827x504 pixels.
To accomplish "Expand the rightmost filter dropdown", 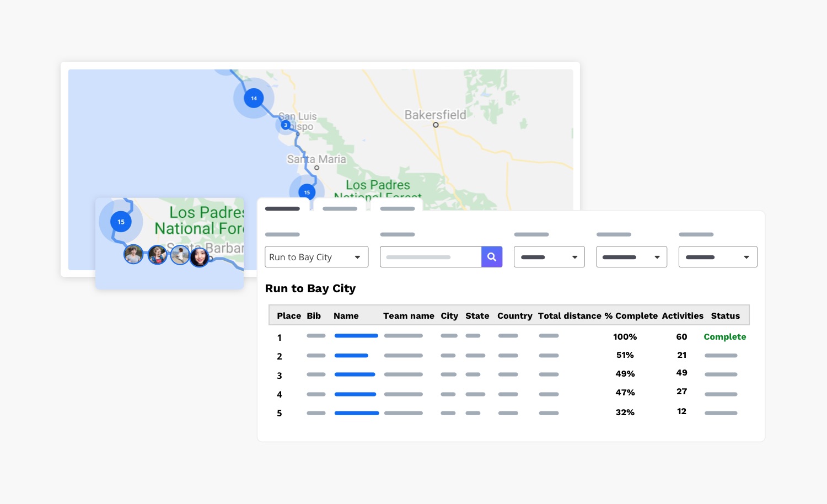I will pos(717,257).
